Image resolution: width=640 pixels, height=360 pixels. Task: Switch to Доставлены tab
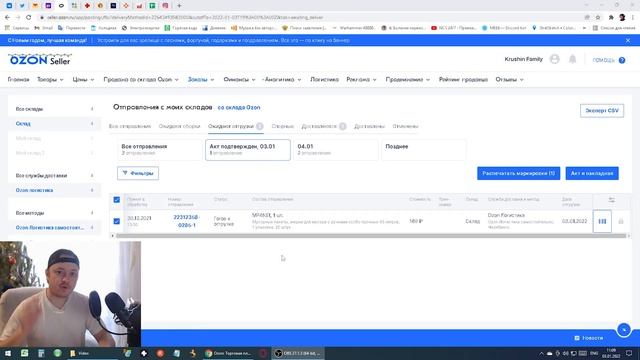[x=369, y=126]
